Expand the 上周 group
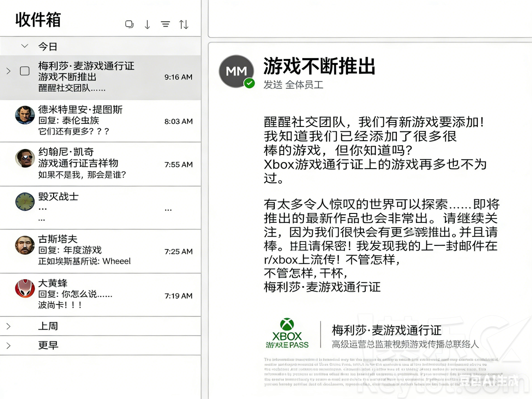The height and width of the screenshot is (399, 532). pos(8,326)
